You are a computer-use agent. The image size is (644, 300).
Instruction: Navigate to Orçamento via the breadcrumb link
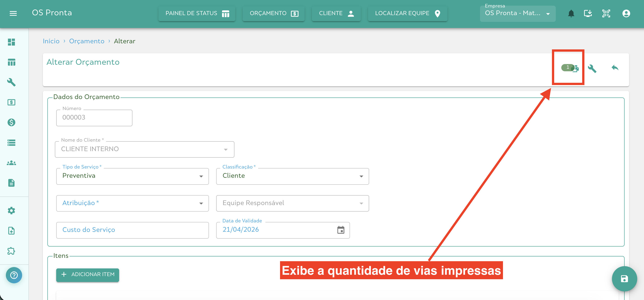(87, 41)
